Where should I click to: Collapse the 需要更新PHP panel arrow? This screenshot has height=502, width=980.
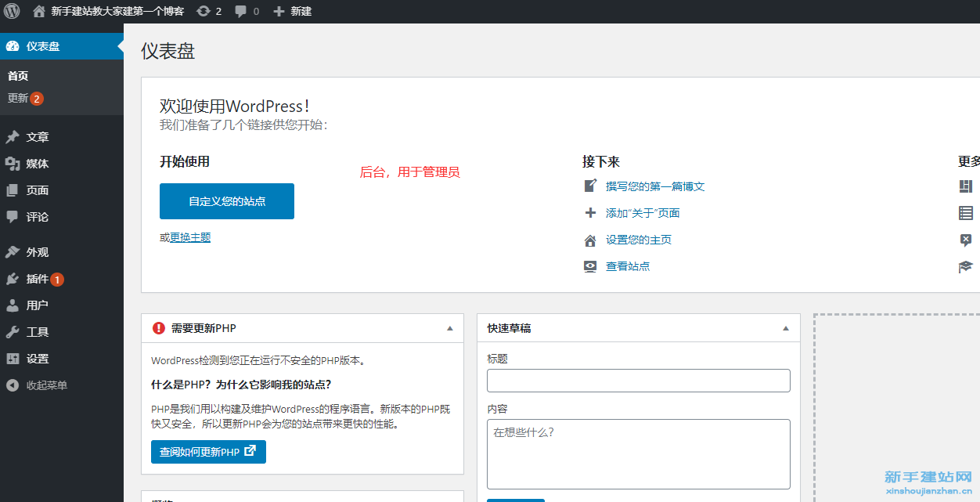(449, 328)
